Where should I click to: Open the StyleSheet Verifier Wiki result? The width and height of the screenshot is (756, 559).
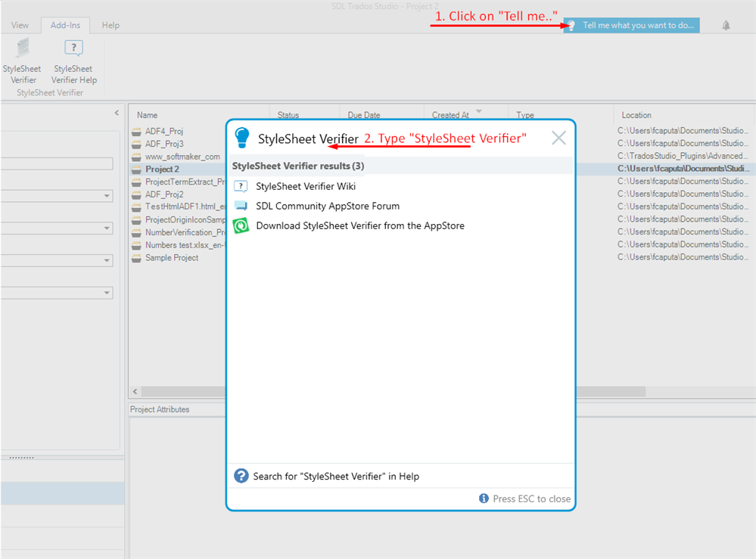tap(306, 186)
